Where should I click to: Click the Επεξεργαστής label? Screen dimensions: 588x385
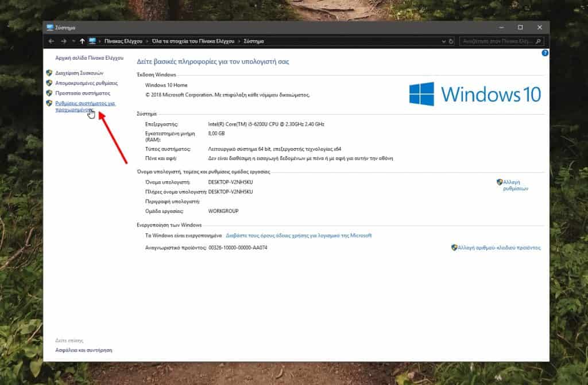[161, 124]
